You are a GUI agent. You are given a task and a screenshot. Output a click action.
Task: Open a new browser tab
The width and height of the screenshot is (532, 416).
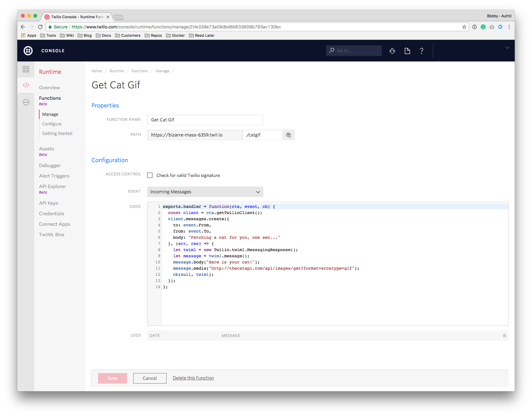(118, 17)
